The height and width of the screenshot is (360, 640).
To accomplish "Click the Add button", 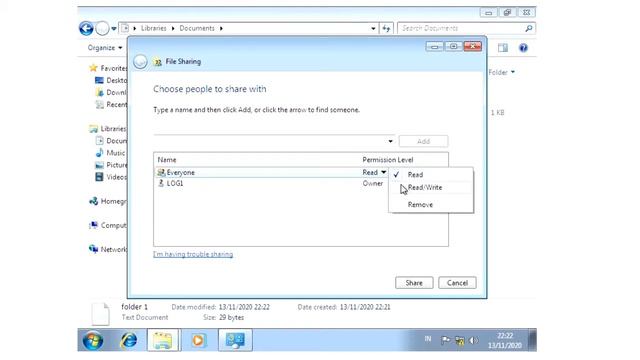I will (423, 141).
